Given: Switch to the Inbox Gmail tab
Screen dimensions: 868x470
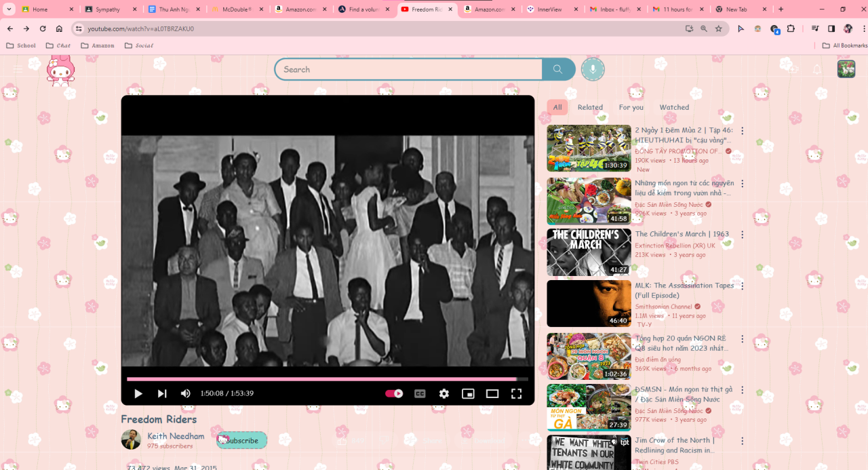Looking at the screenshot, I should pos(616,9).
